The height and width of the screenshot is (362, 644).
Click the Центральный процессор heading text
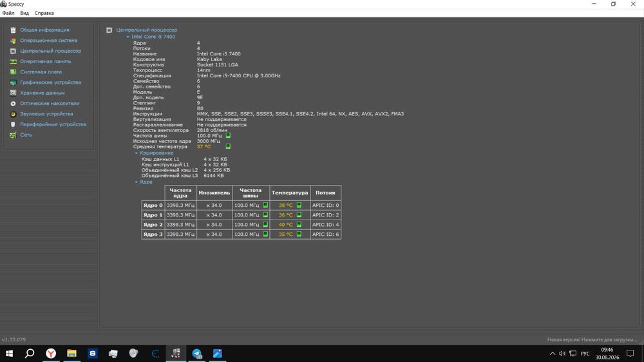[147, 30]
